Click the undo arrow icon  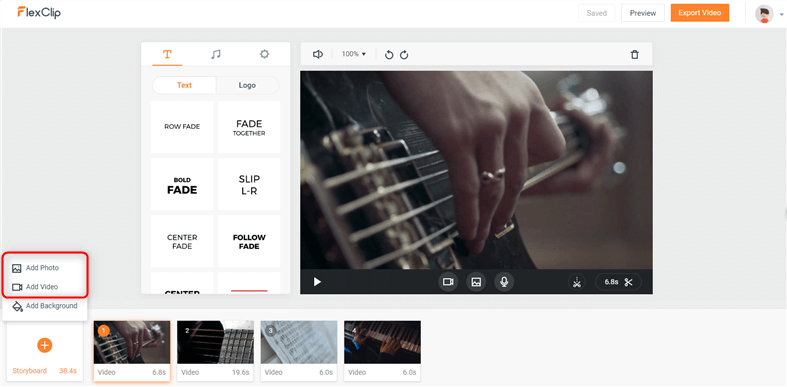coord(388,55)
